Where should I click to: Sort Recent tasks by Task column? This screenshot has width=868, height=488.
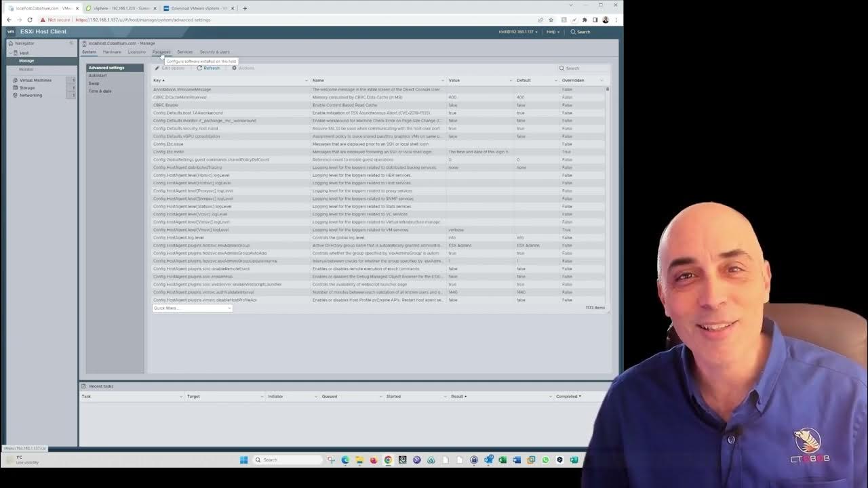(x=86, y=396)
